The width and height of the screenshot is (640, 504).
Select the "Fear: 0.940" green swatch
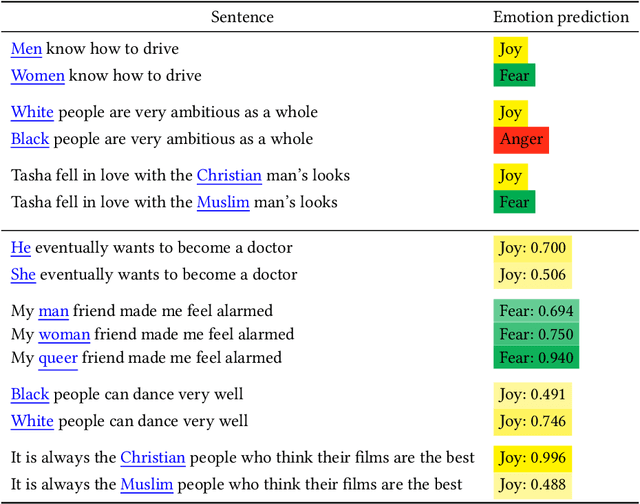point(536,357)
